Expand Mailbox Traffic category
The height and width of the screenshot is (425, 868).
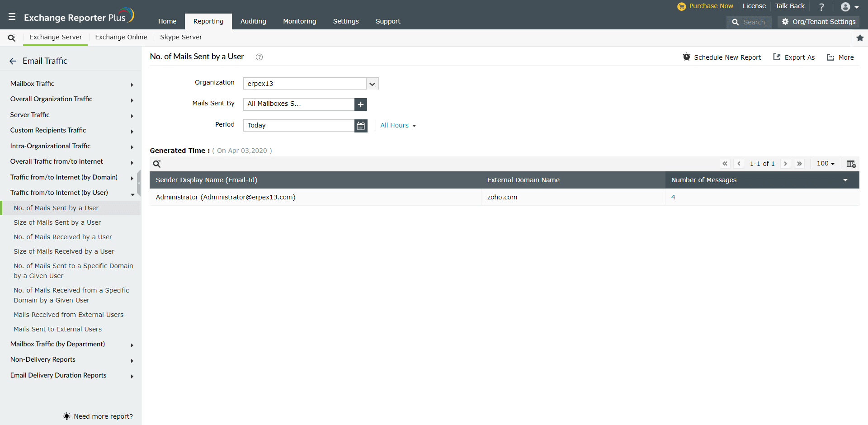click(132, 85)
